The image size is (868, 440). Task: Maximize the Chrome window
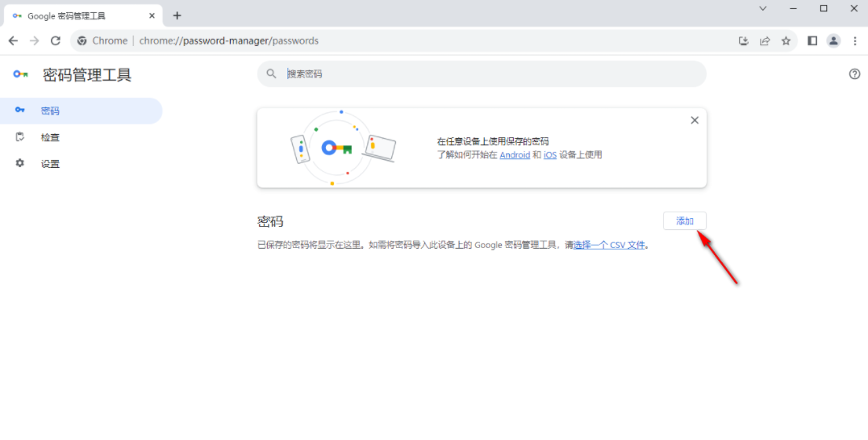point(824,8)
